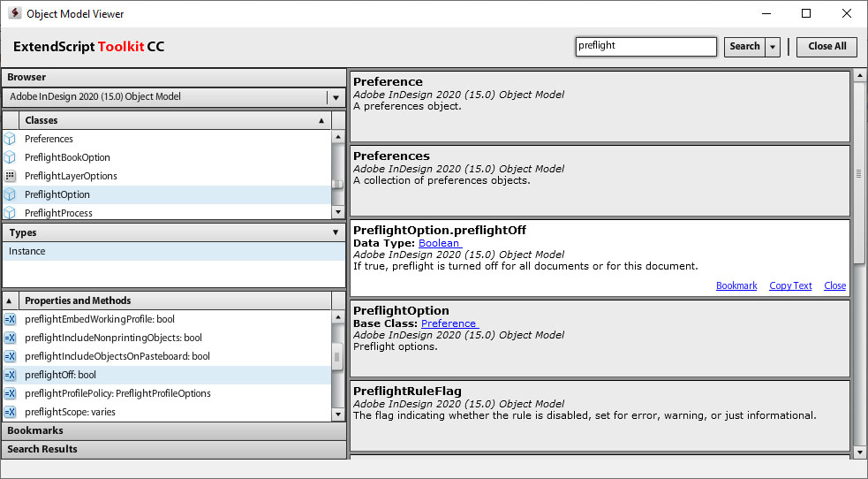Image resolution: width=868 pixels, height=479 pixels.
Task: Click the Close All button
Action: pyautogui.click(x=827, y=47)
